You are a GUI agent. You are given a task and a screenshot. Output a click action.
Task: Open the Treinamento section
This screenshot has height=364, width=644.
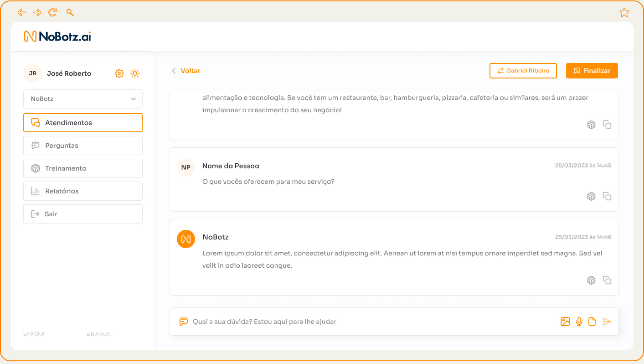pos(83,168)
